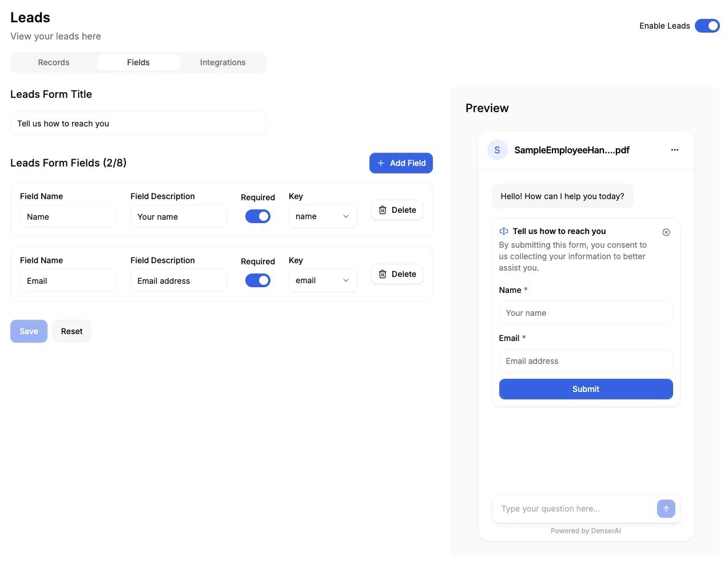The width and height of the screenshot is (728, 563).
Task: Click the form icon beside preview form title
Action: click(x=503, y=231)
